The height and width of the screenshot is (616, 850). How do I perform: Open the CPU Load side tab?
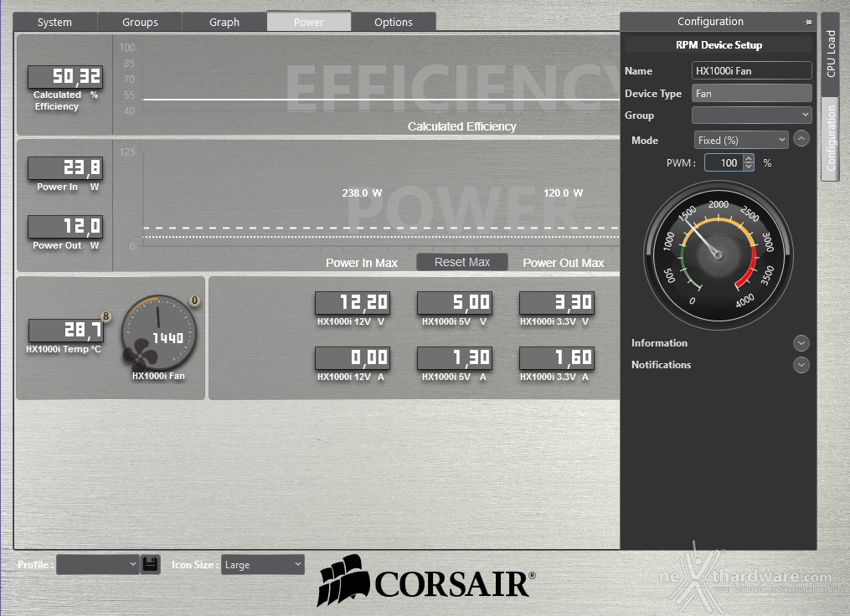(831, 54)
